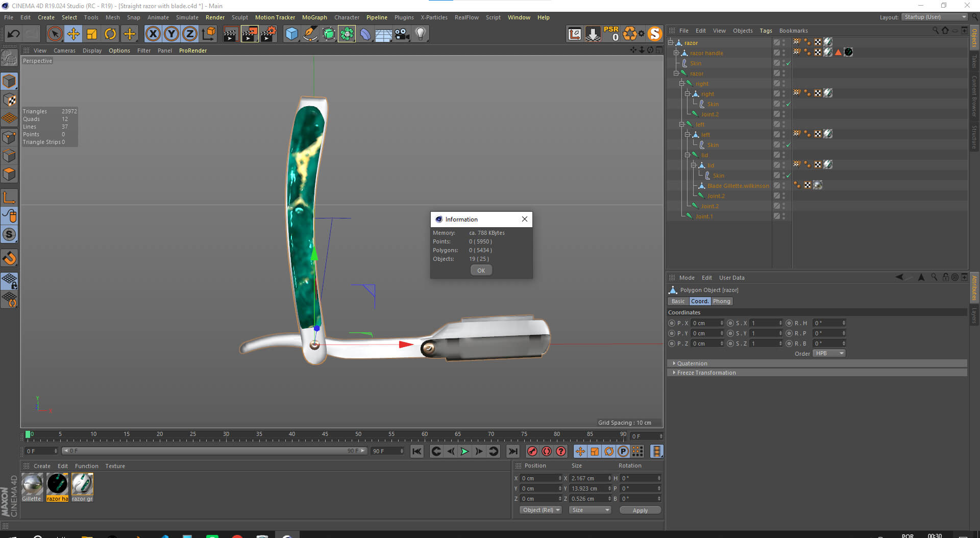Toggle Z axis lock
The width and height of the screenshot is (980, 538).
[x=190, y=34]
